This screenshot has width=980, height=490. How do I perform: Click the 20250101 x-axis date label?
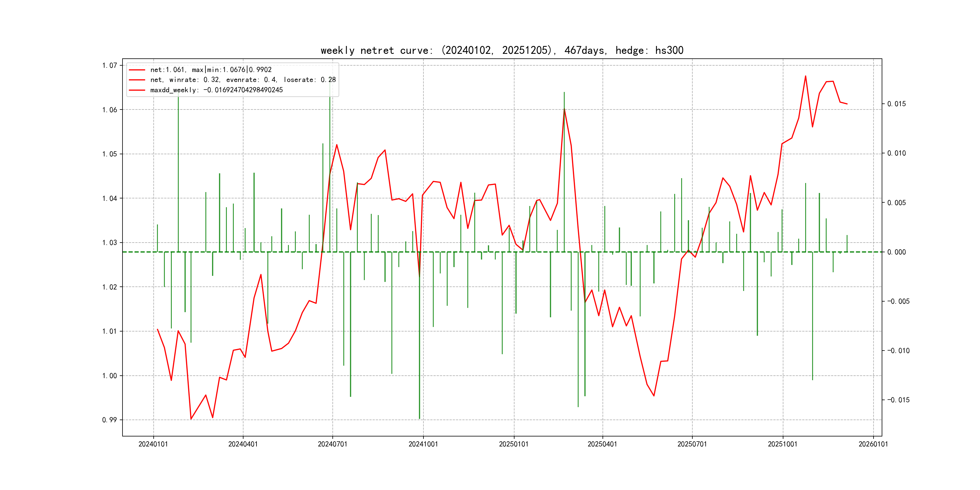tap(514, 444)
